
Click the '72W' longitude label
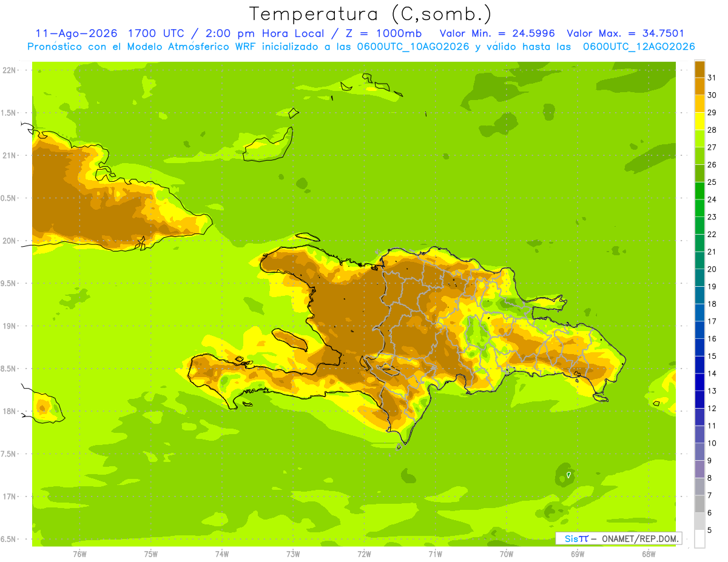pyautogui.click(x=364, y=554)
